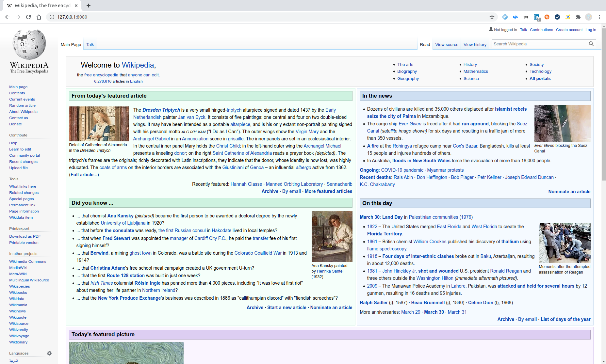The height and width of the screenshot is (364, 606).
Task: Open COVID-19 pandemic link
Action: (402, 170)
